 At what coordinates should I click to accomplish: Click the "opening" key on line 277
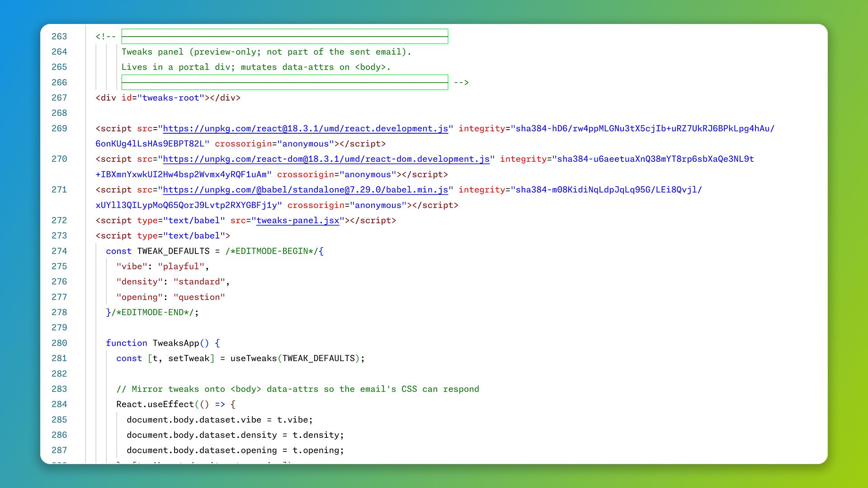click(140, 297)
